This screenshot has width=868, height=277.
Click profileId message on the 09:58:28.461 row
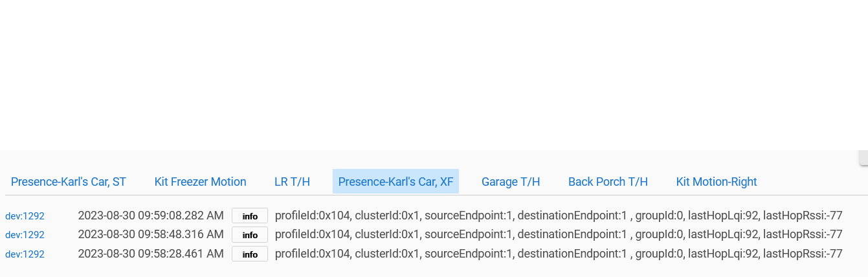point(559,254)
